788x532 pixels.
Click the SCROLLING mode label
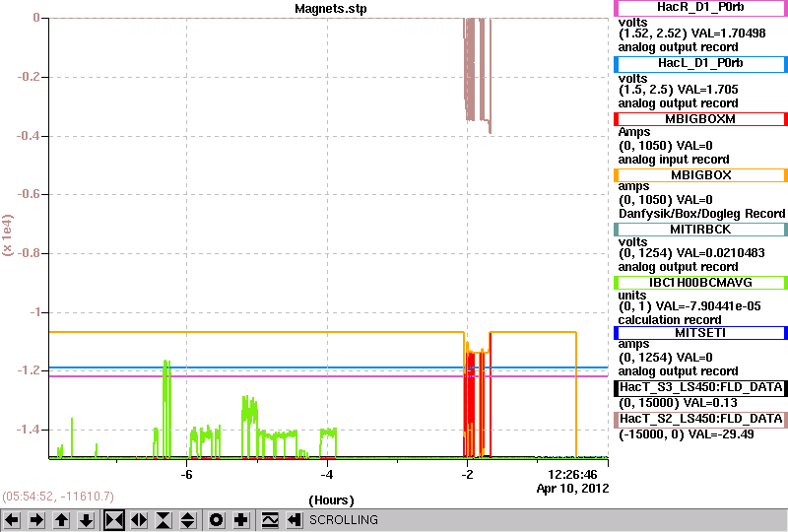[344, 520]
